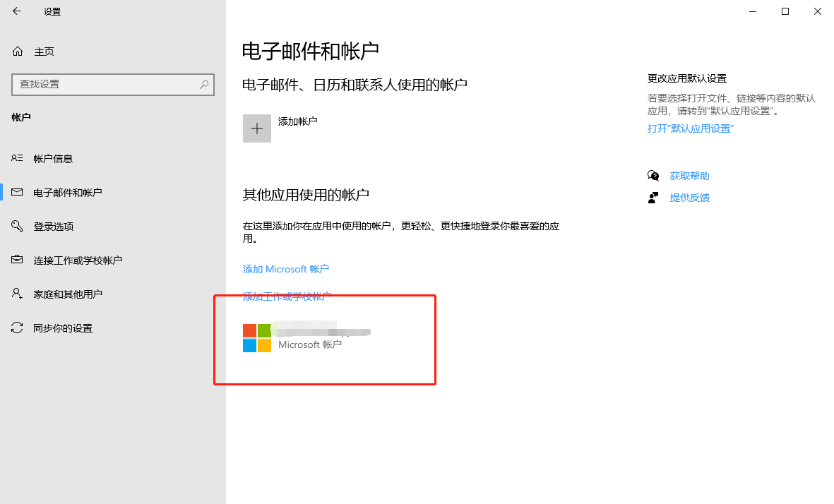Click the 连接工作或学校帐户 briefcase icon
Screen dimensions: 834x504
pyautogui.click(x=15, y=260)
